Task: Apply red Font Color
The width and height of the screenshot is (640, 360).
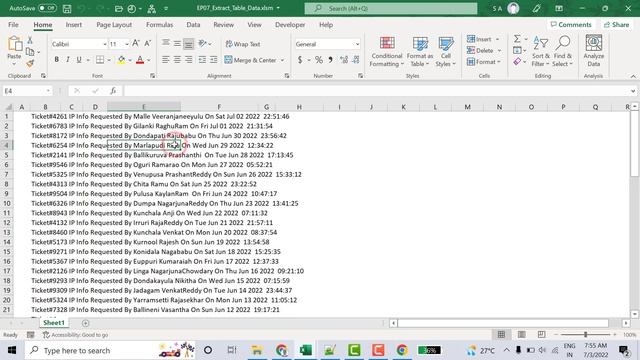Action: point(140,60)
